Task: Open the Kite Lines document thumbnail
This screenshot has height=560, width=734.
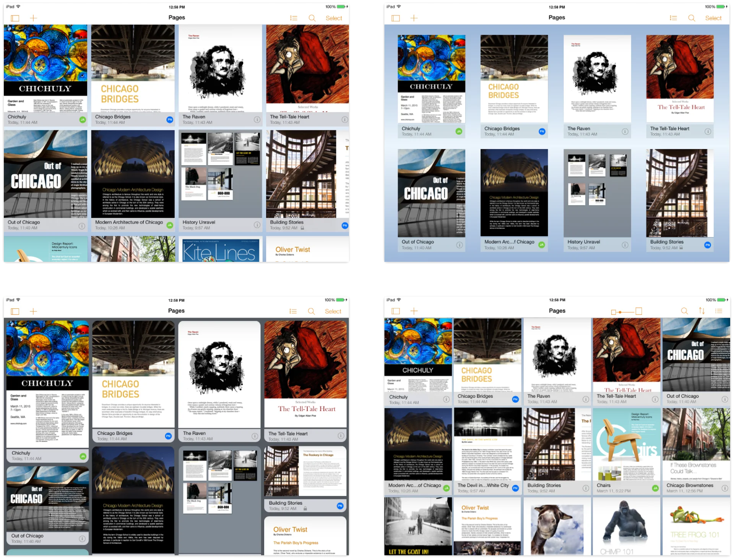Action: click(220, 250)
